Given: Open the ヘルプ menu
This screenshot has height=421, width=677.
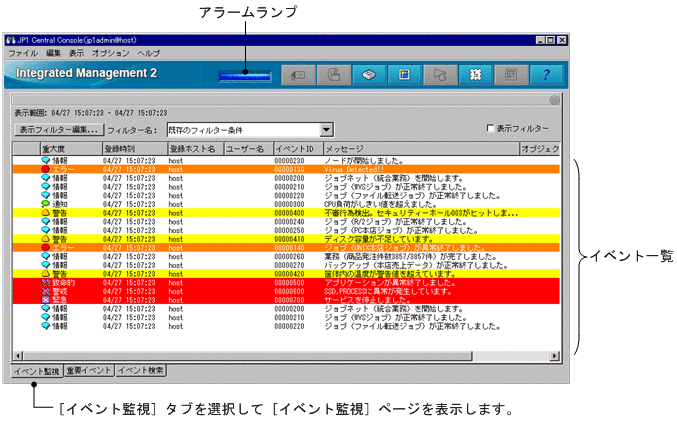Looking at the screenshot, I should pos(149,53).
